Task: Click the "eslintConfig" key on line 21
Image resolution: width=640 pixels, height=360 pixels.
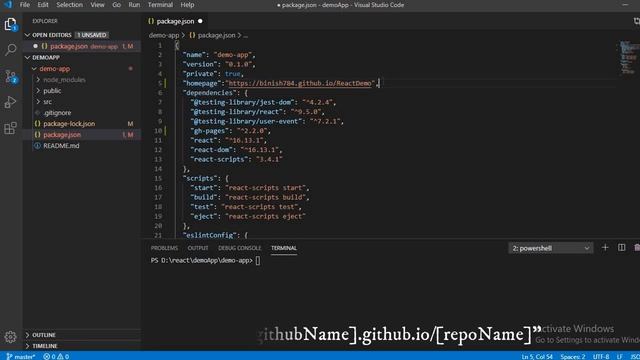Action: 210,235
